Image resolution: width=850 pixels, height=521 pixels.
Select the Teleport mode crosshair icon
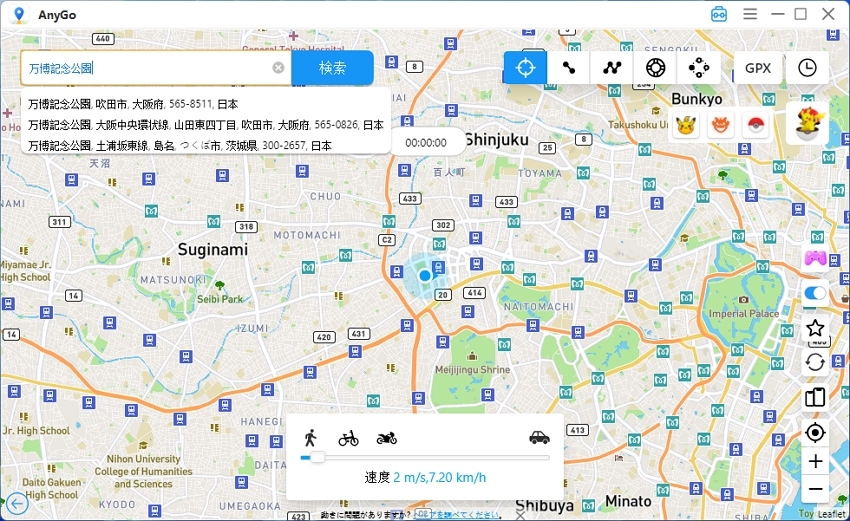point(525,68)
